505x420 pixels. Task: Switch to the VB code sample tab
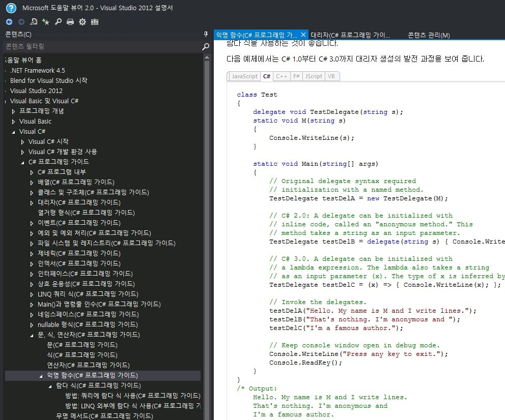332,76
